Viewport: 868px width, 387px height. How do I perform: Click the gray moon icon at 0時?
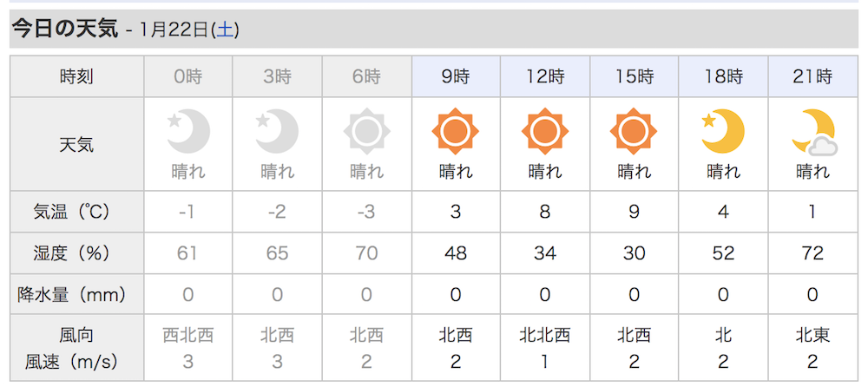tap(188, 132)
